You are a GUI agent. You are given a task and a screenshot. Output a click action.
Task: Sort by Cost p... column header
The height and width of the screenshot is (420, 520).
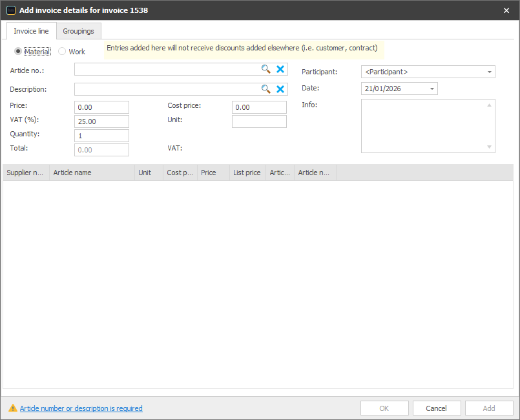tap(180, 173)
